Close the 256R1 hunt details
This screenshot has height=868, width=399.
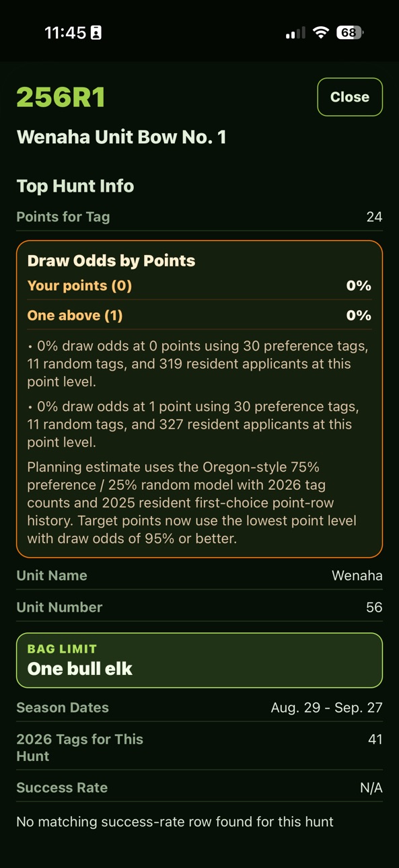350,97
